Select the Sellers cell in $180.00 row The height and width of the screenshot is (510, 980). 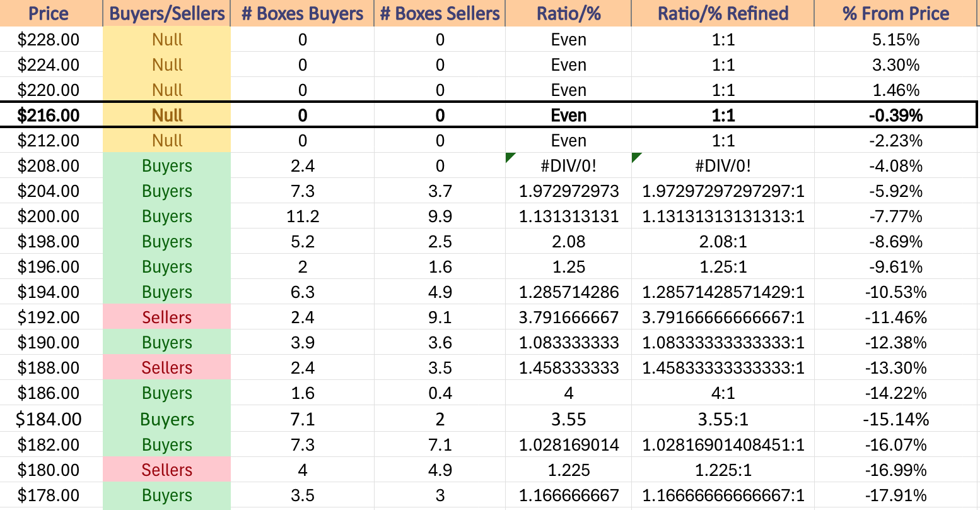coord(167,470)
